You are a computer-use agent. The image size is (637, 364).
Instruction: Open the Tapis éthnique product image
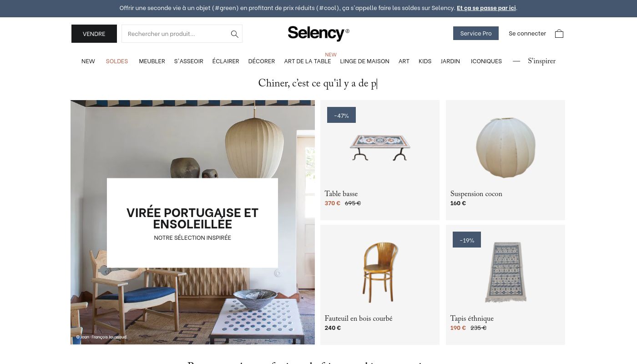(506, 272)
